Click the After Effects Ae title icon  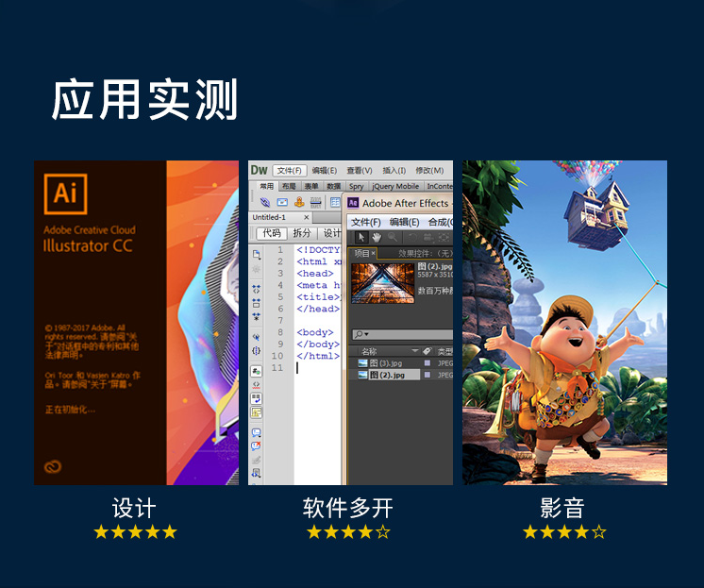353,203
